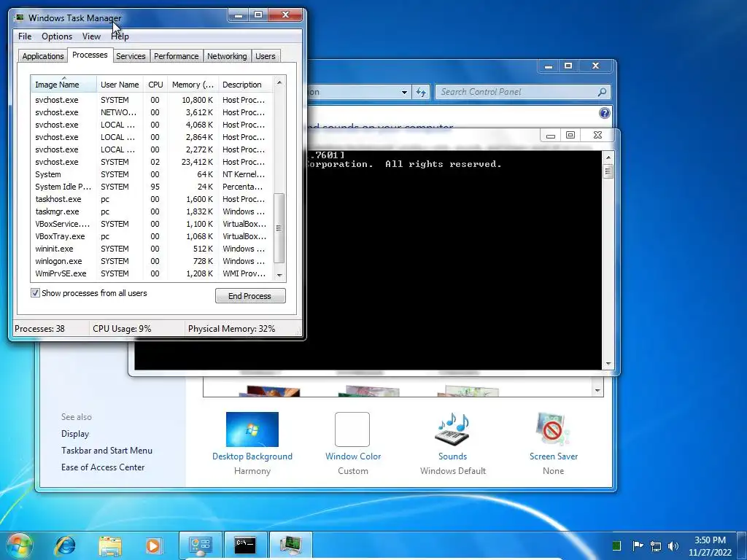Open the Screen Saver icon
This screenshot has height=560, width=747.
553,429
